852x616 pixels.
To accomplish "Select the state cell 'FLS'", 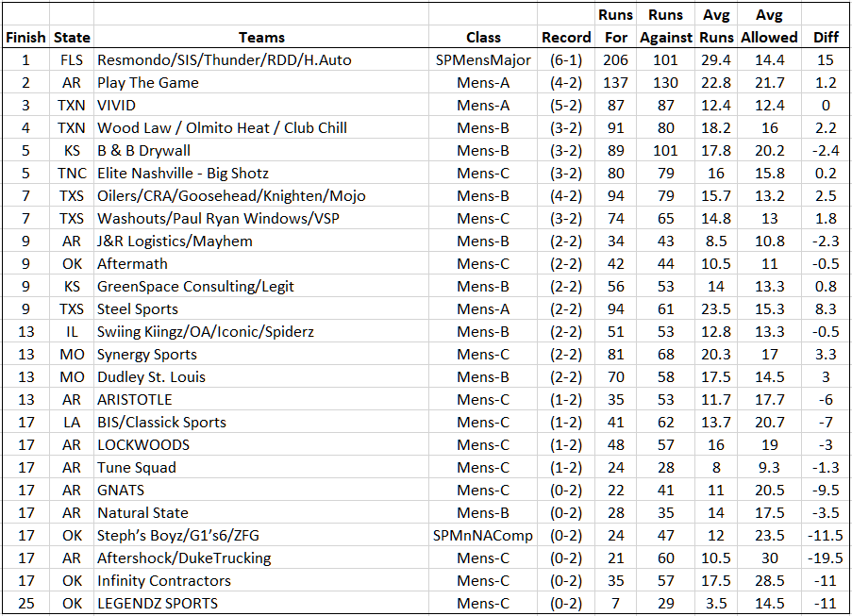I will click(x=72, y=59).
